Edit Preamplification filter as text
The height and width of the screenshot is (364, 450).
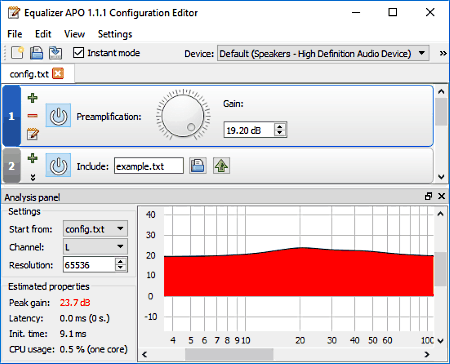[33, 134]
